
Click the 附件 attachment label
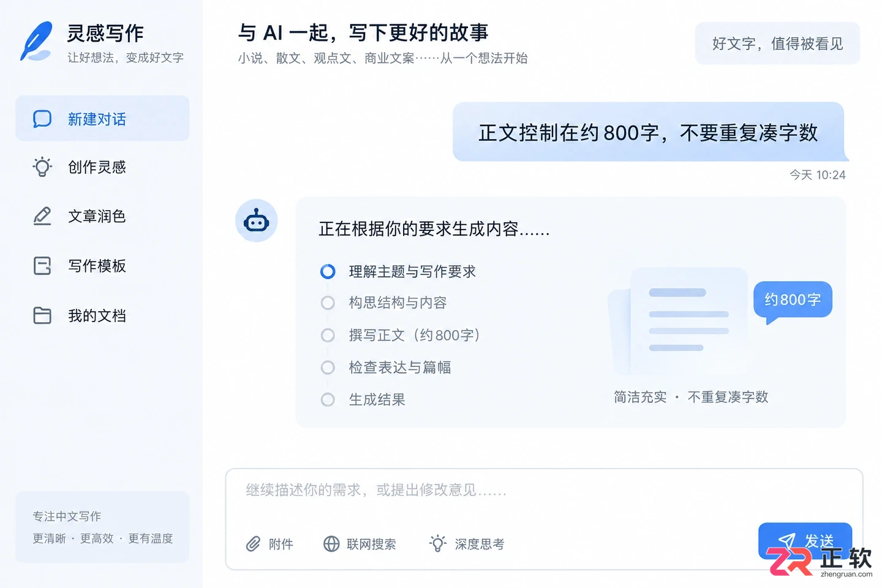point(281,544)
